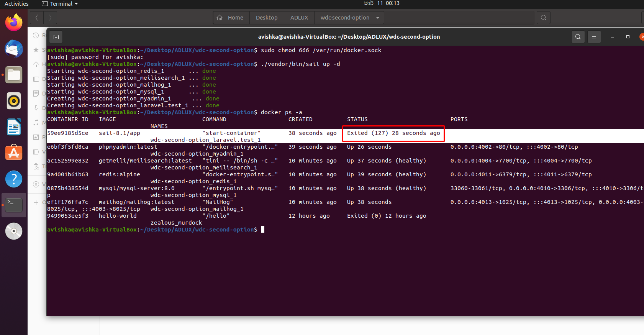Click the Exited (0) 12 hours ago status
The height and width of the screenshot is (335, 644).
coord(387,216)
